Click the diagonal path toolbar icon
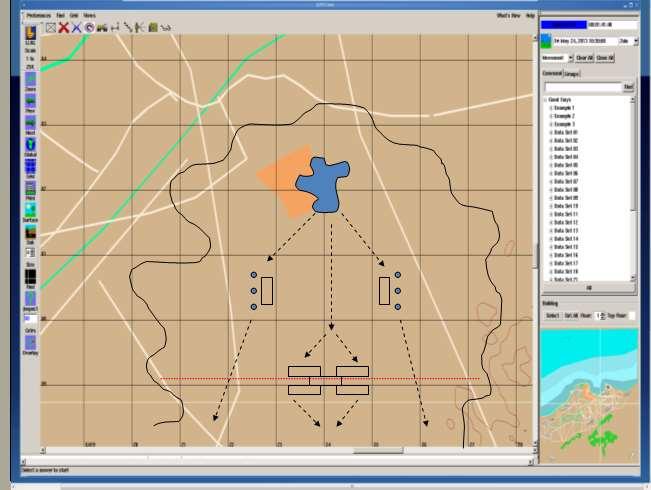Viewport: 651px width, 490px height. coord(128,28)
